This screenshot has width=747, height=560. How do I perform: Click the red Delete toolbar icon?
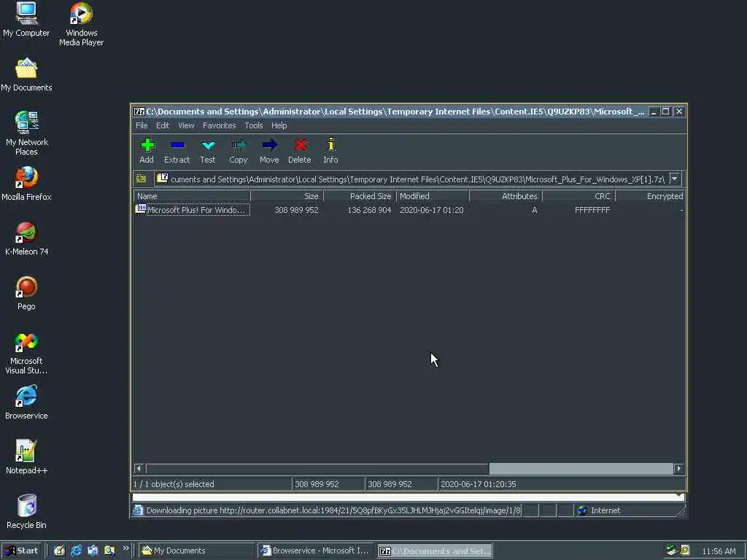click(x=300, y=150)
